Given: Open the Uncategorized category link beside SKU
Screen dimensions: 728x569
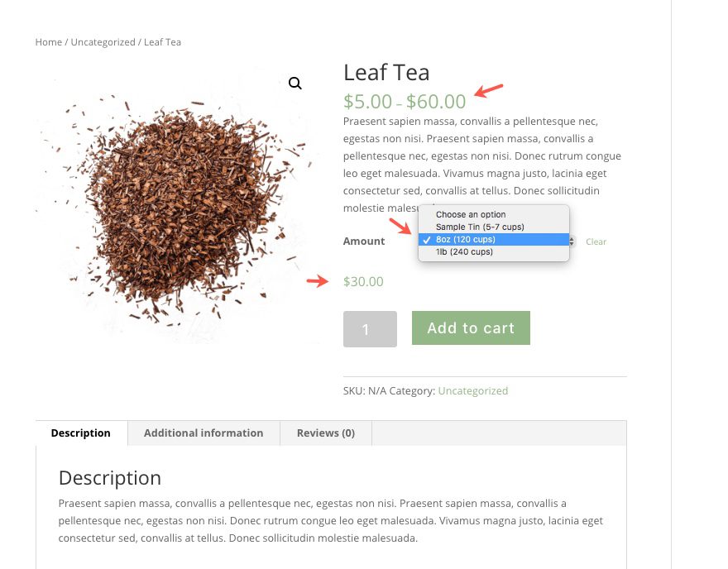Looking at the screenshot, I should tap(472, 391).
